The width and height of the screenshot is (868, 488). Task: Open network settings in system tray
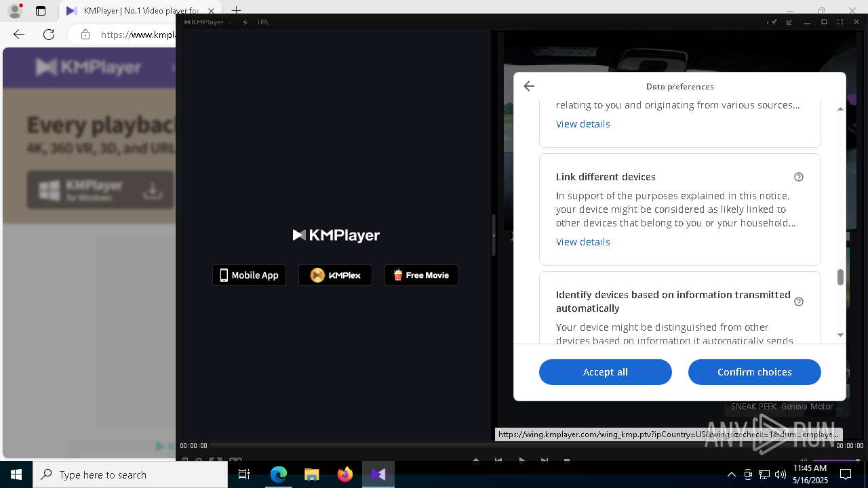pos(764,474)
